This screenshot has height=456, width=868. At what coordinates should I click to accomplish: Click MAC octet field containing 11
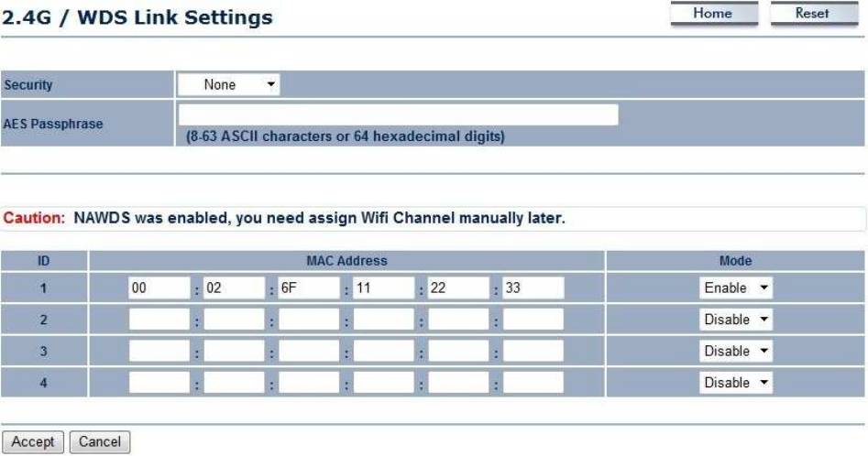click(384, 288)
